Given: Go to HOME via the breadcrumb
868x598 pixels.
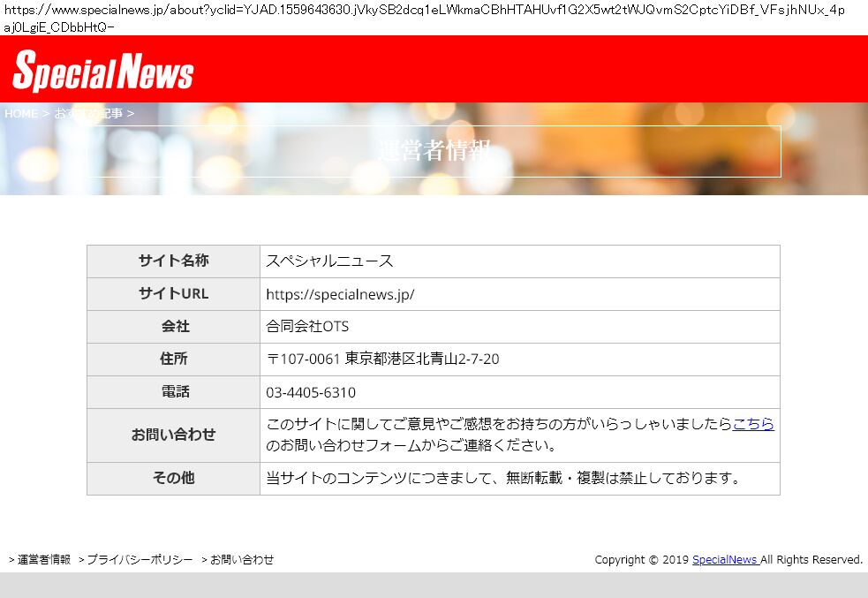Looking at the screenshot, I should tap(21, 114).
